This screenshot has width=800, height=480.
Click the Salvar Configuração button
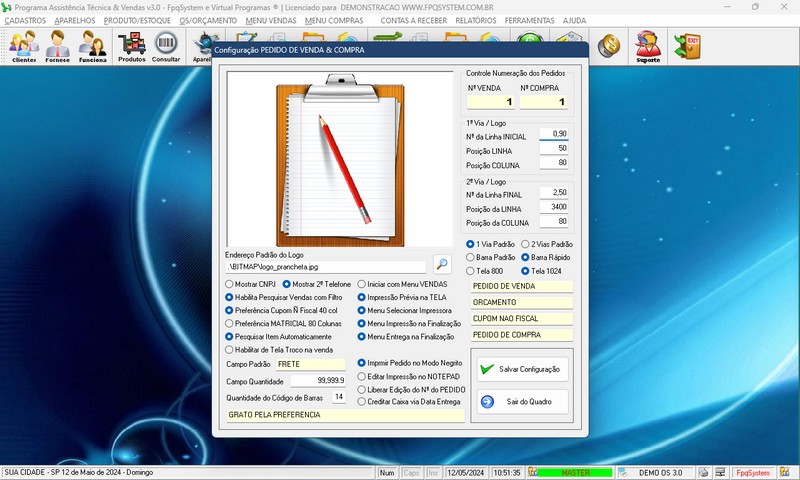(x=522, y=369)
